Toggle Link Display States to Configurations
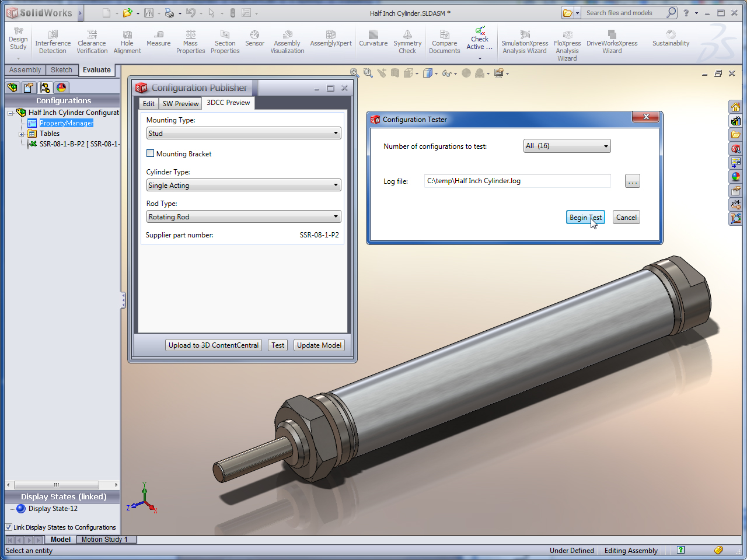The image size is (747, 560). click(9, 527)
